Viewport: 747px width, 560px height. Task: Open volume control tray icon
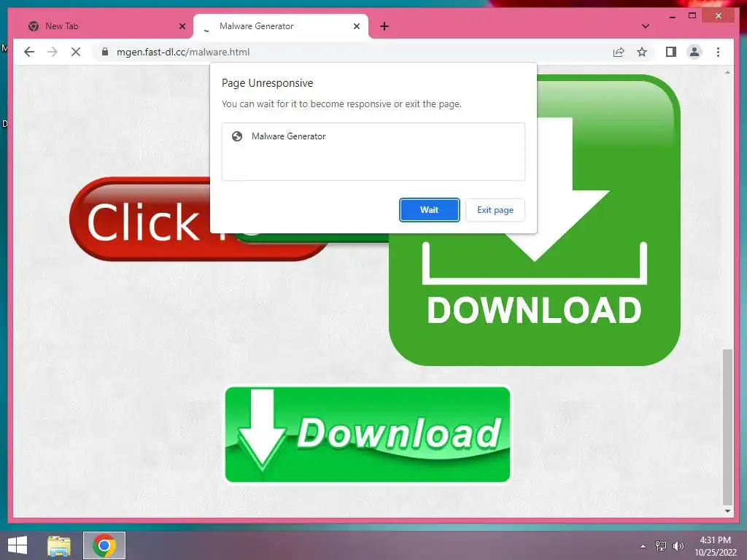pos(678,546)
